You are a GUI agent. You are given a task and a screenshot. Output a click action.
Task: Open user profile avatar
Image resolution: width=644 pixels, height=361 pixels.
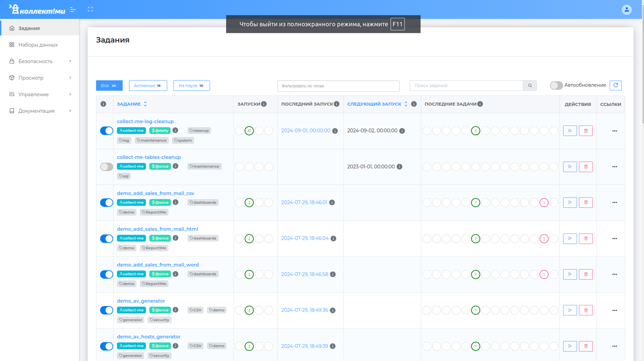pos(626,10)
